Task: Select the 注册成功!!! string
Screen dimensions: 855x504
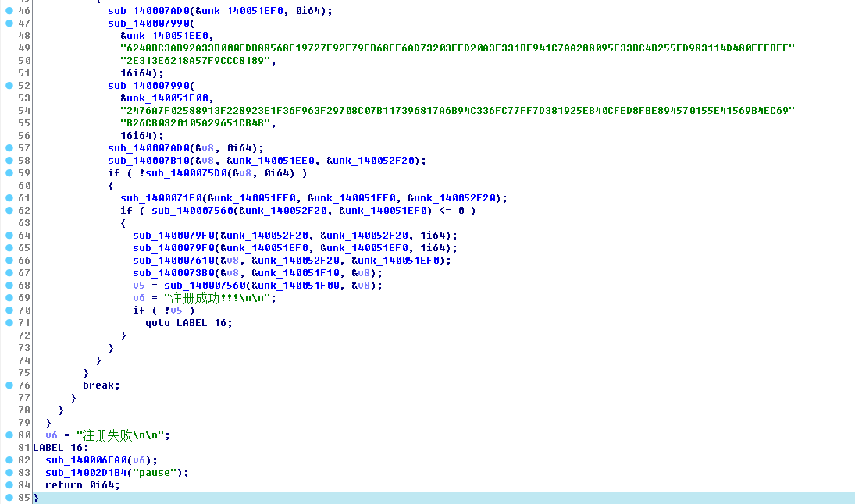Action: pyautogui.click(x=217, y=297)
